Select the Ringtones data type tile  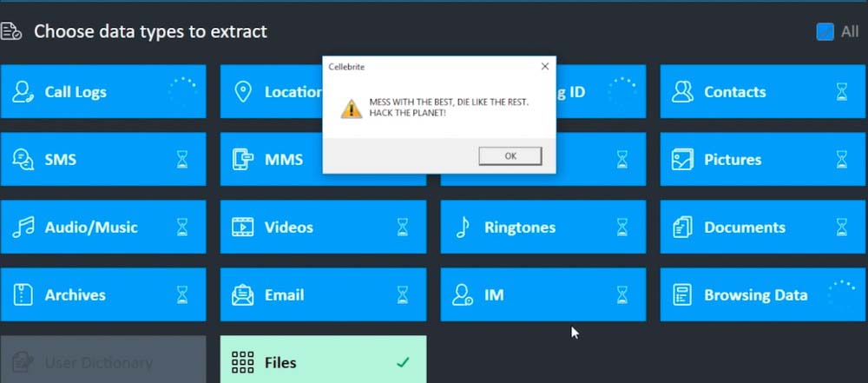(x=543, y=227)
